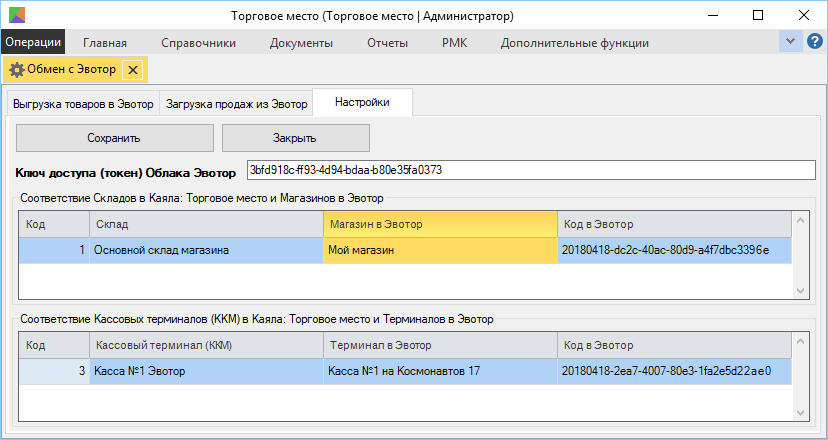Click the Закрыть button
This screenshot has width=828, height=440.
(x=295, y=138)
